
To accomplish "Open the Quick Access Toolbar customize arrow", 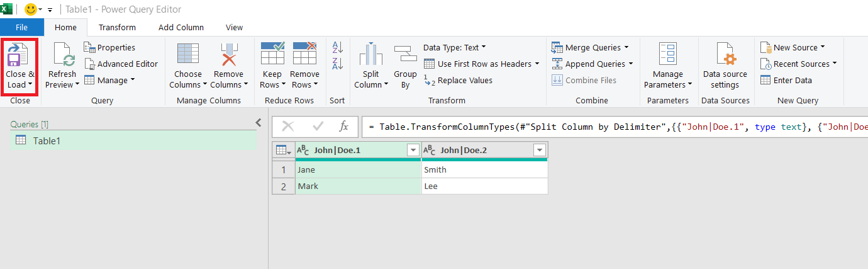I will pyautogui.click(x=50, y=10).
